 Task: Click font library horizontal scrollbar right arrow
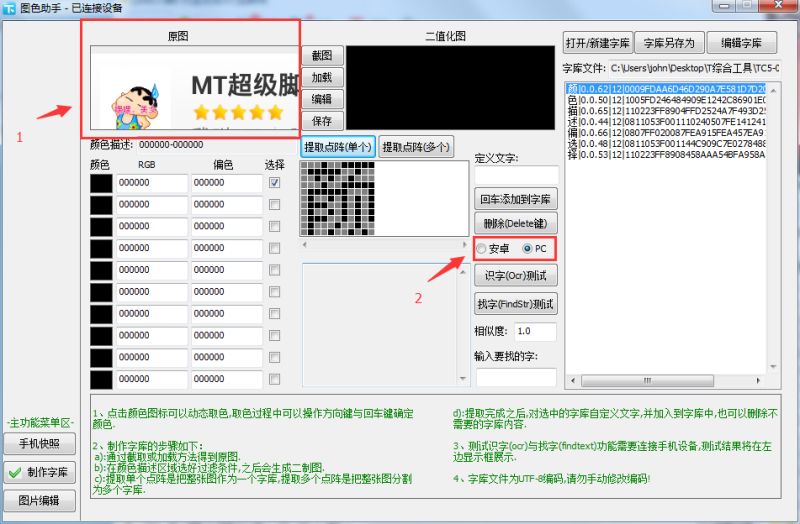tap(758, 381)
